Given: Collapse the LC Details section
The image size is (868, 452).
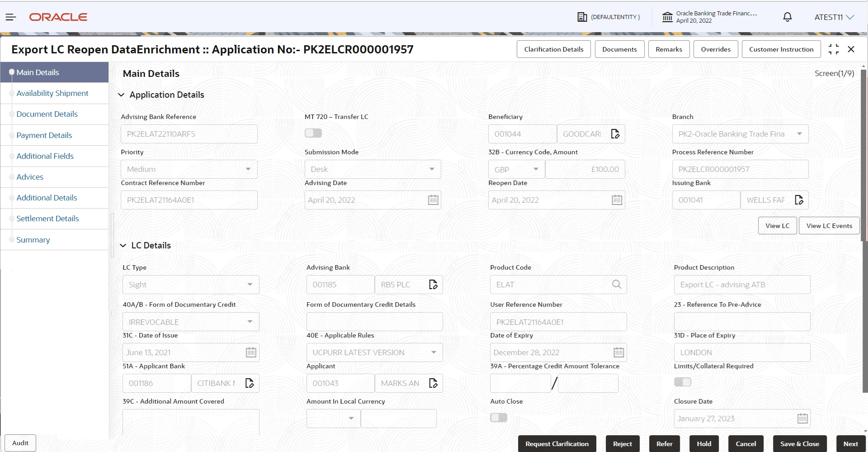Looking at the screenshot, I should tap(123, 245).
